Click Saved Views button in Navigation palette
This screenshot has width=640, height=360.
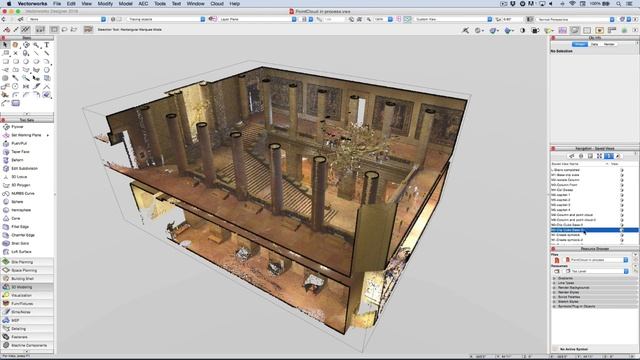(x=609, y=156)
